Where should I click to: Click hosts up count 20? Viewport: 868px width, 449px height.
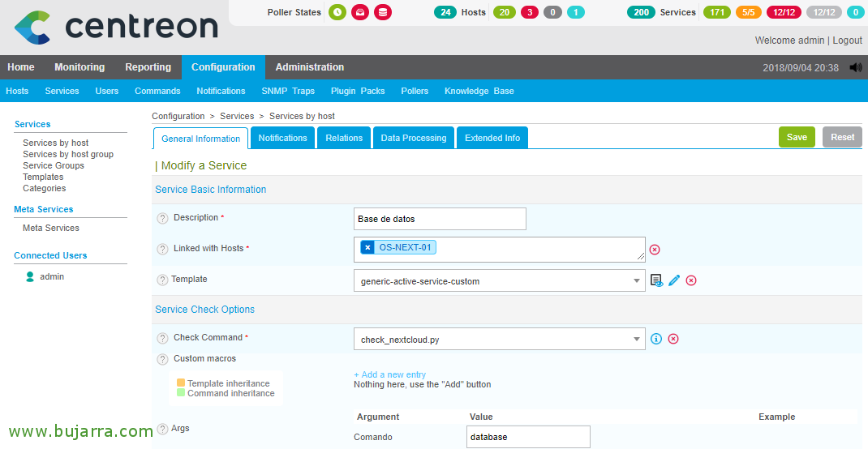[x=505, y=12]
